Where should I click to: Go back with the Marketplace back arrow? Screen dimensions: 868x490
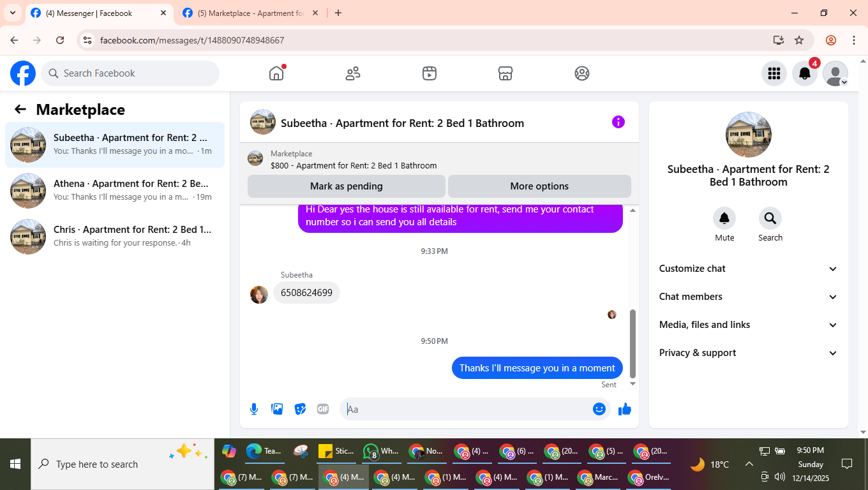pos(20,109)
